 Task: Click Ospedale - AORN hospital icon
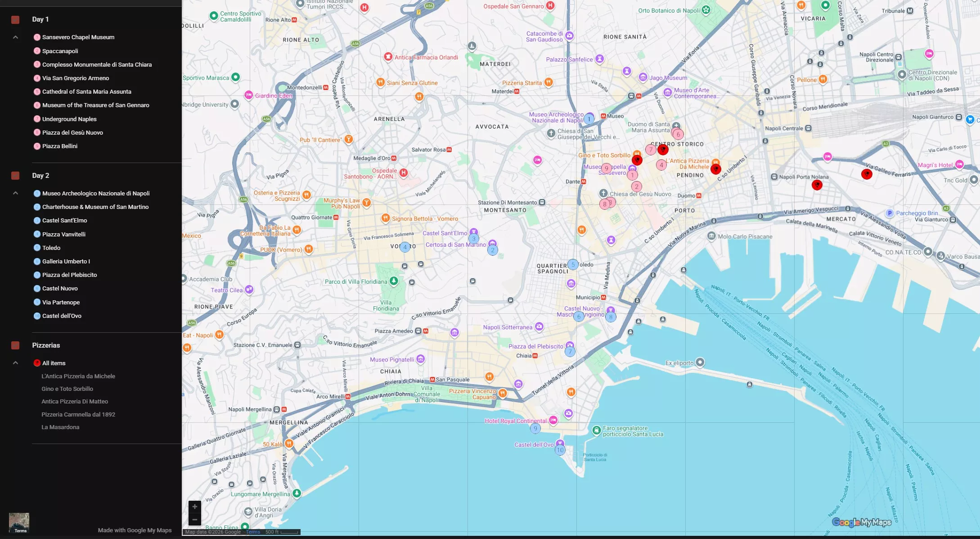point(404,173)
